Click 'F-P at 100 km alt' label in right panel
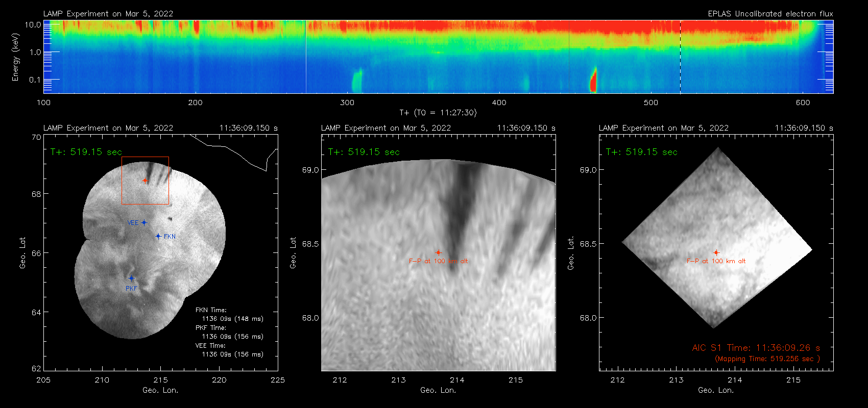The height and width of the screenshot is (408, 868). pyautogui.click(x=716, y=261)
